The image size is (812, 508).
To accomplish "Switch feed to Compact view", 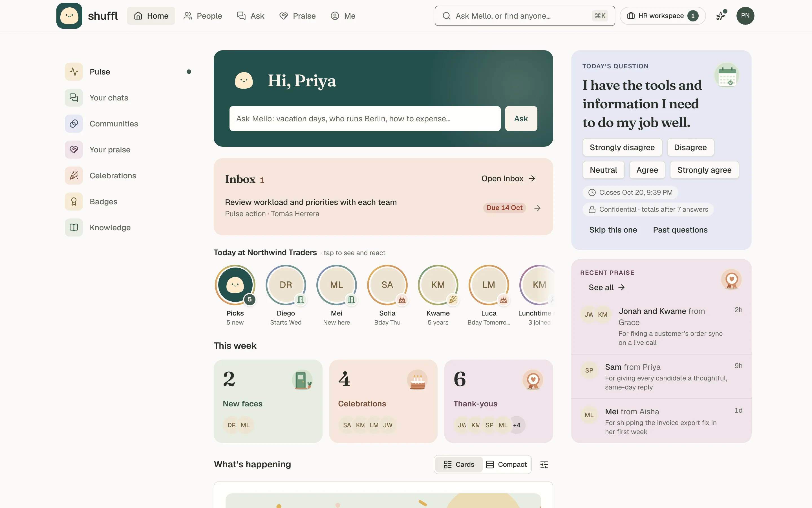I will click(506, 464).
